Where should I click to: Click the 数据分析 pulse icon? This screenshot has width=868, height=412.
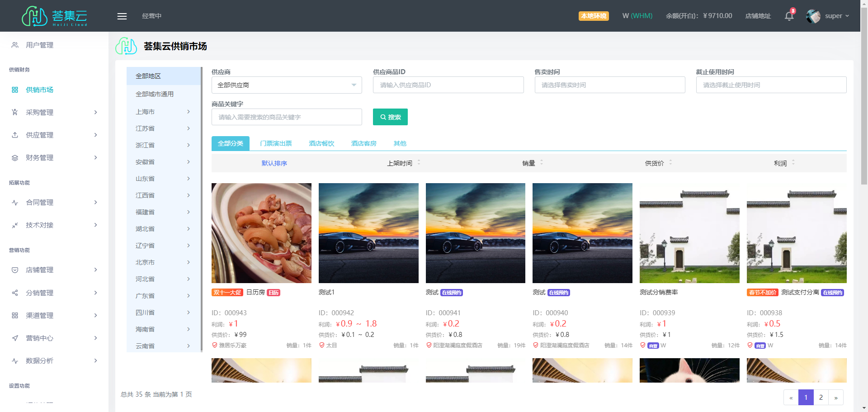[x=15, y=361]
